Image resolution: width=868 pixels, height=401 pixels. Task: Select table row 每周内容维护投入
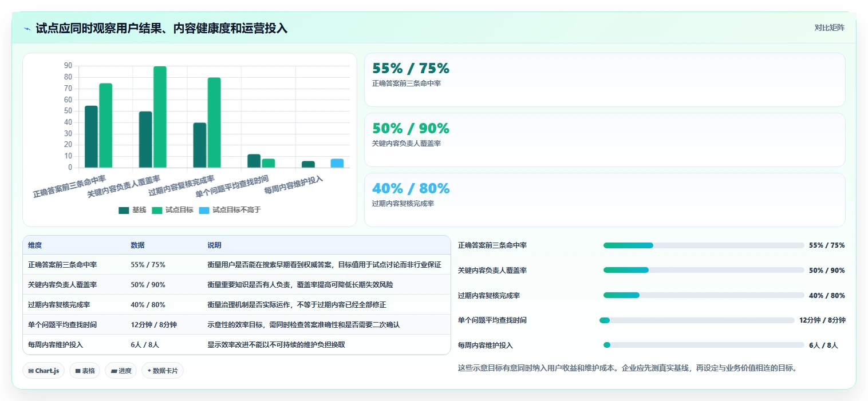pyautogui.click(x=236, y=345)
